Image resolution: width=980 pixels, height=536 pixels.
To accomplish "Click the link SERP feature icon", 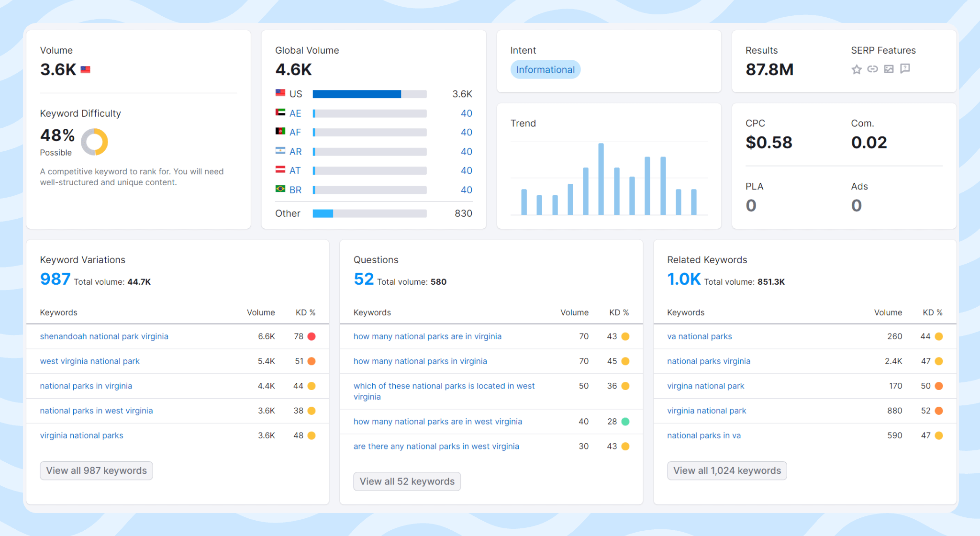I will (x=873, y=69).
